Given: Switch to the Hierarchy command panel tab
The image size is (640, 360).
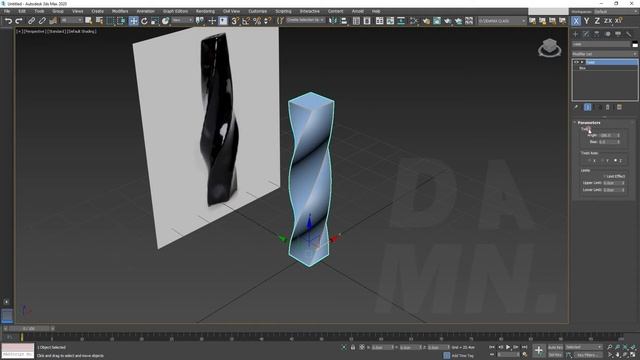Looking at the screenshot, I should click(597, 34).
